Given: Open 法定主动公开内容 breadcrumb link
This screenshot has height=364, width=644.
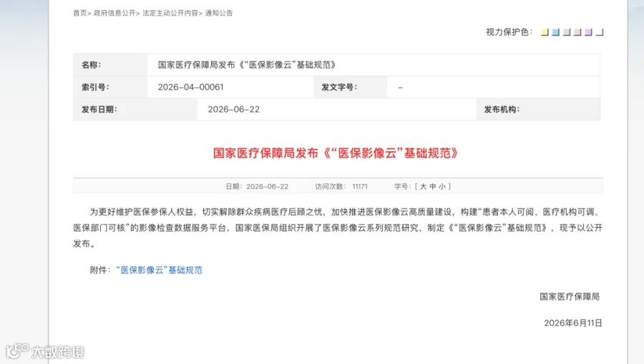Looking at the screenshot, I should (170, 13).
